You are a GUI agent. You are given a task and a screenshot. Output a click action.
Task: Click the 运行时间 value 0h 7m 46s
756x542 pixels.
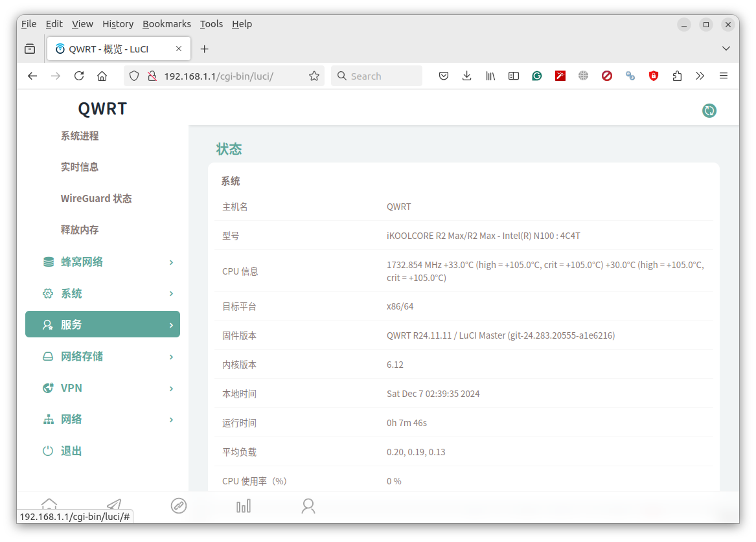click(x=406, y=423)
